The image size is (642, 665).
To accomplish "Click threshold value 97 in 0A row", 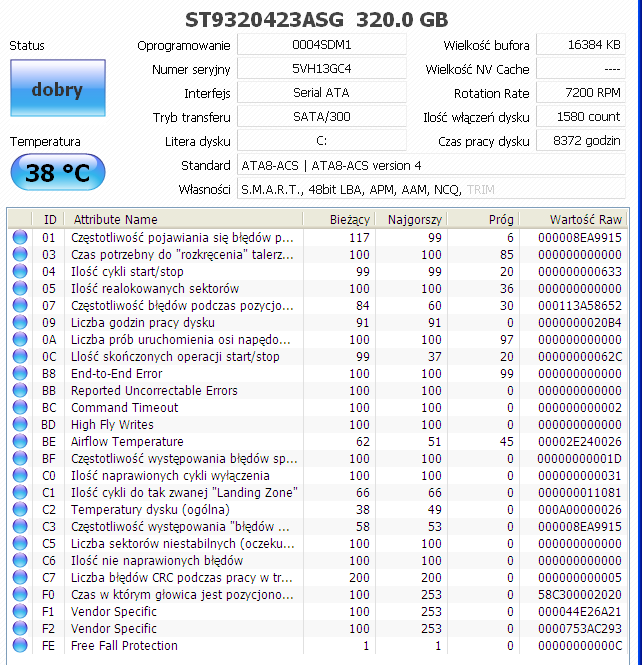I will tap(507, 340).
